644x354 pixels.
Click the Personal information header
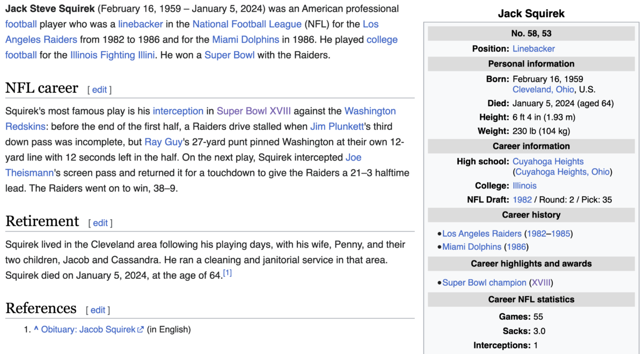531,64
